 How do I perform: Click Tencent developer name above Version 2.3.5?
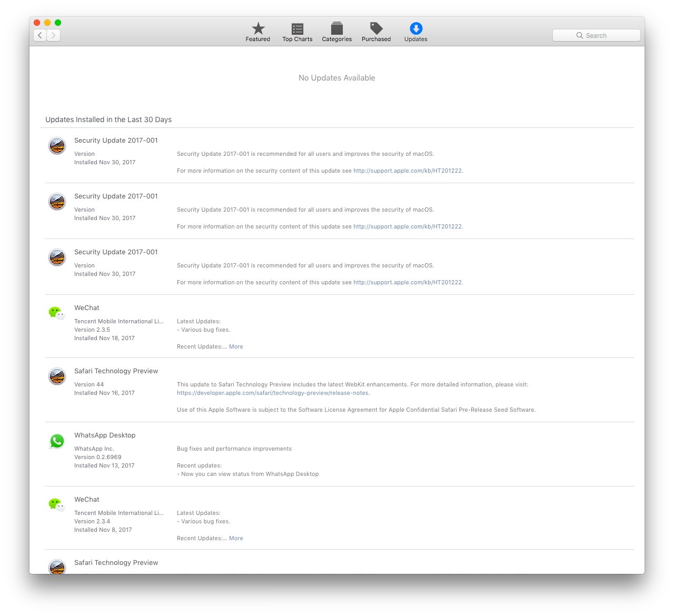coord(119,321)
